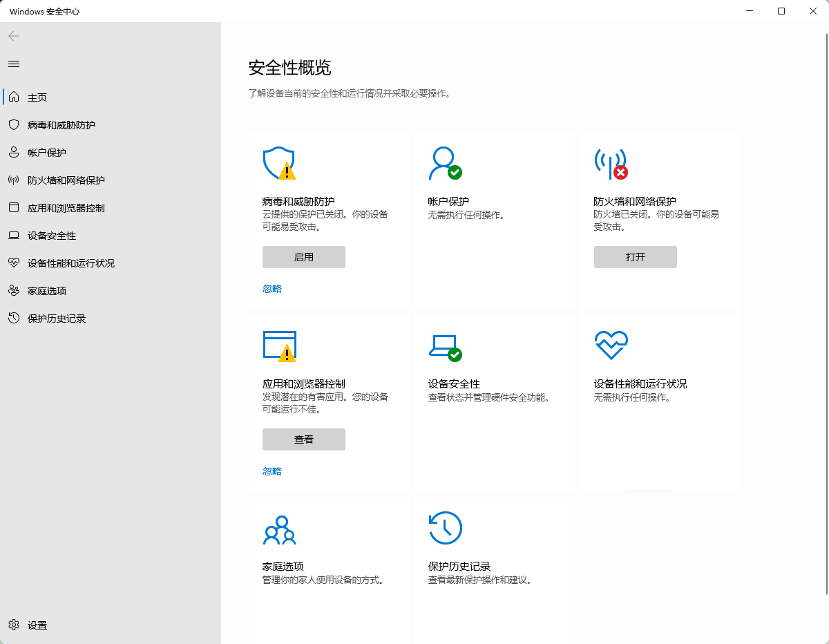Click the green check account protection icon
The width and height of the screenshot is (829, 644).
pyautogui.click(x=446, y=164)
